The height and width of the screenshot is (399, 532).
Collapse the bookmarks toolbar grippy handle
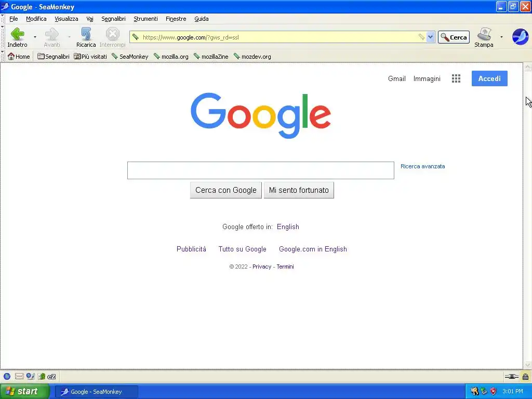[x=3, y=56]
